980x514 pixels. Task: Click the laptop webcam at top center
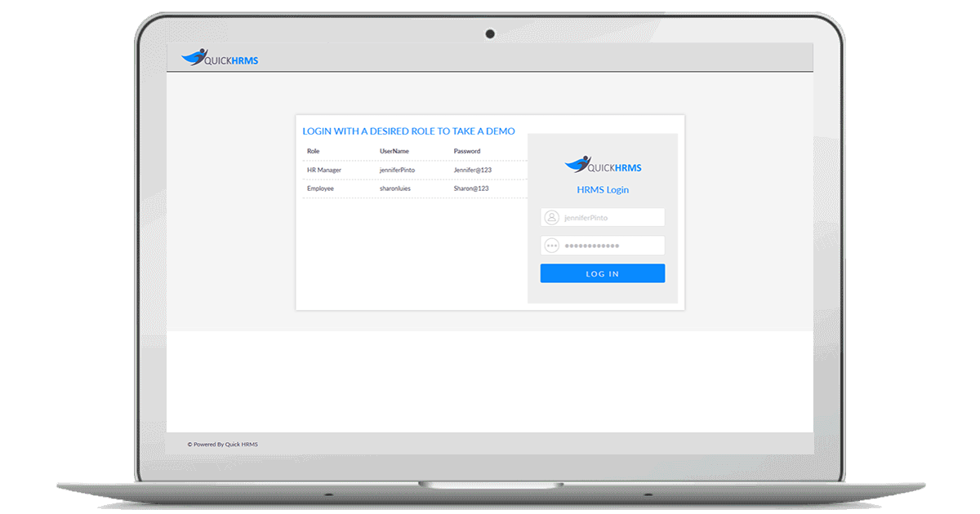point(490,33)
